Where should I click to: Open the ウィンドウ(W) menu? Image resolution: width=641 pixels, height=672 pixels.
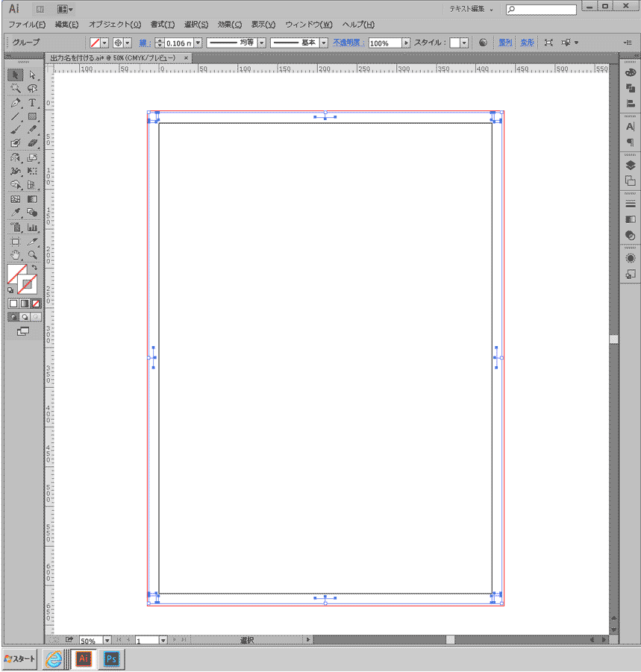308,25
